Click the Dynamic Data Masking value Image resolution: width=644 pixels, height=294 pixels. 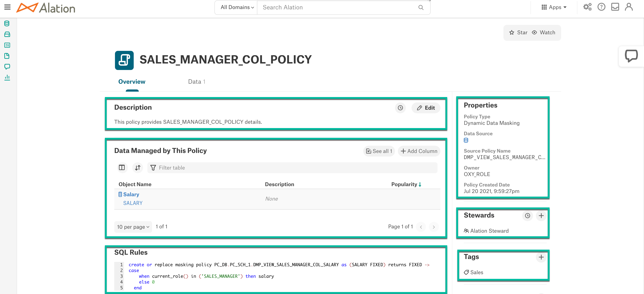pos(492,123)
